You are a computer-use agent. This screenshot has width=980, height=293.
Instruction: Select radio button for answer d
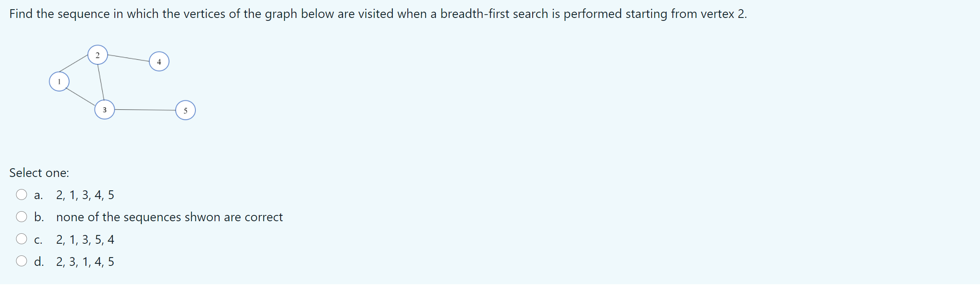(22, 261)
